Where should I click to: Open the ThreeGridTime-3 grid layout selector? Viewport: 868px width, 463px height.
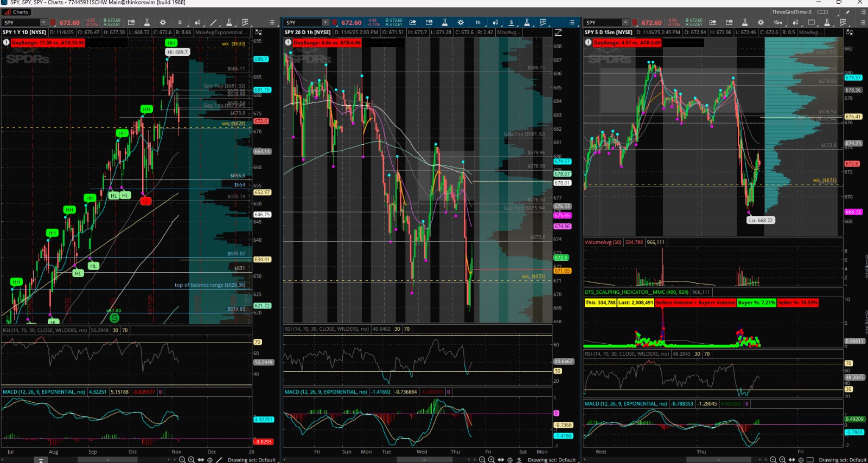coord(822,11)
